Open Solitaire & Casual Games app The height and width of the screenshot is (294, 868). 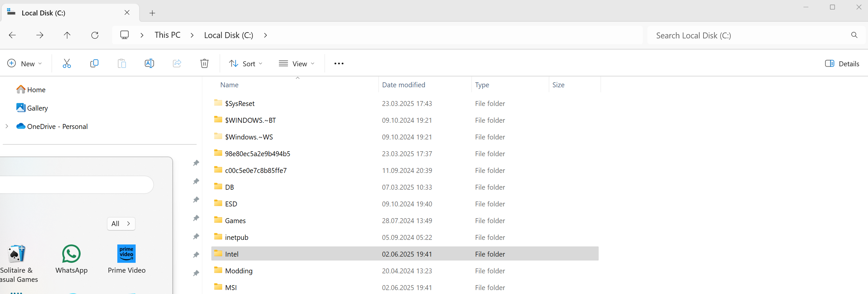[17, 263]
